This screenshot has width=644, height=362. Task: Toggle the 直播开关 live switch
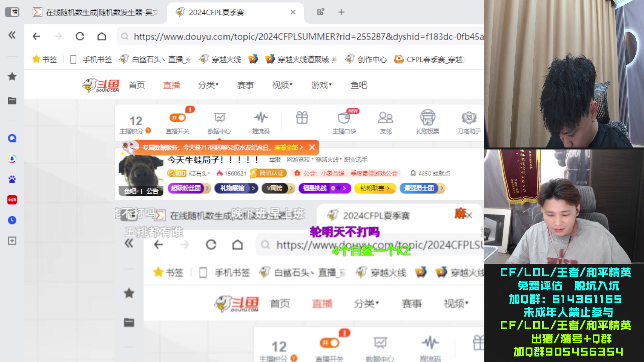178,118
